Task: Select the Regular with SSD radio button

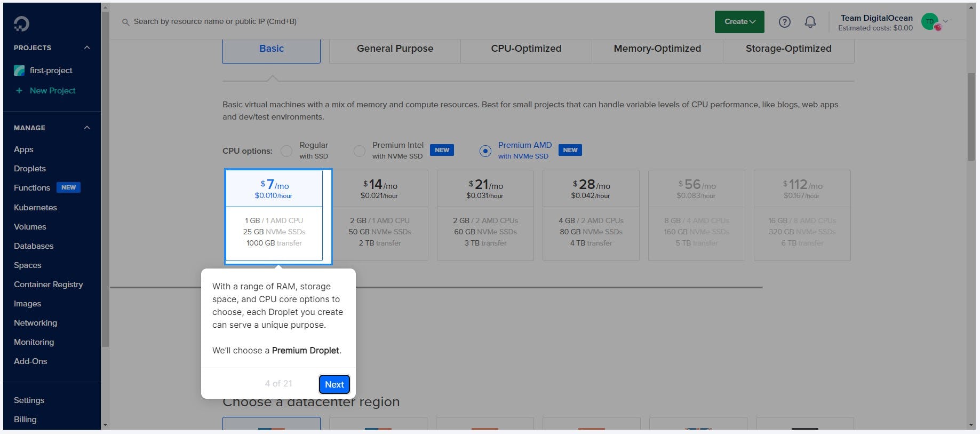Action: point(286,151)
